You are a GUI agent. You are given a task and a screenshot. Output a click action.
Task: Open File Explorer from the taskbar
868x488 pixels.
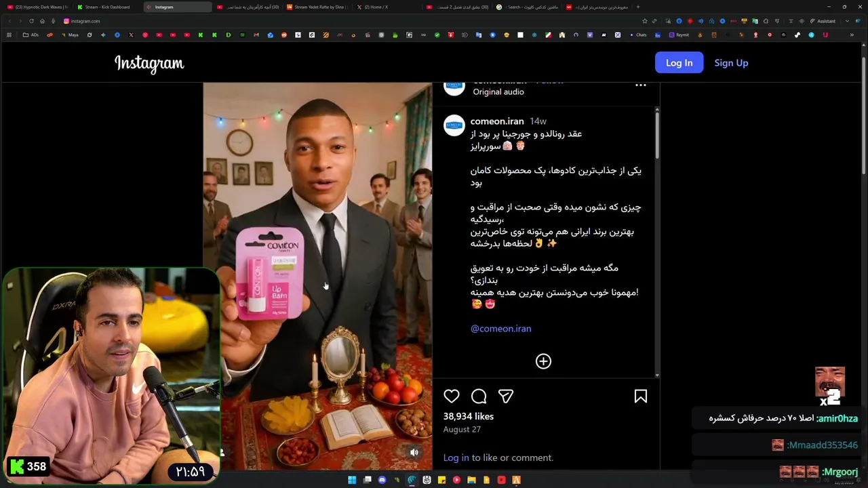(471, 480)
